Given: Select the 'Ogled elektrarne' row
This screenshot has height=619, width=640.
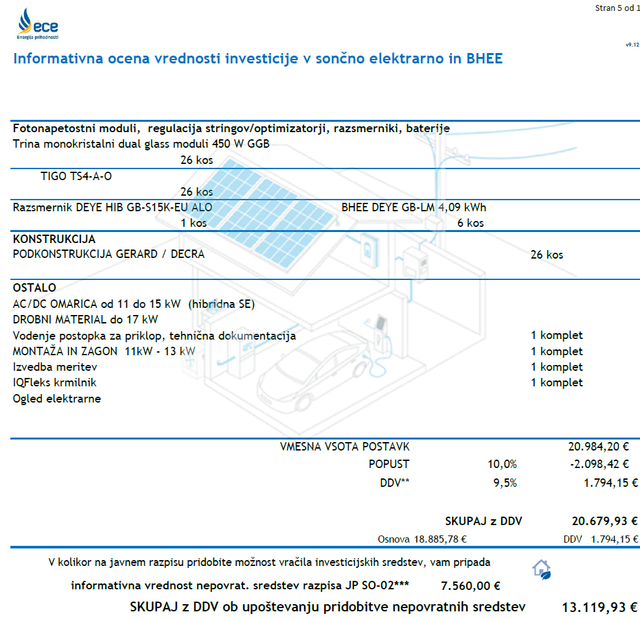Looking at the screenshot, I should (x=57, y=399).
